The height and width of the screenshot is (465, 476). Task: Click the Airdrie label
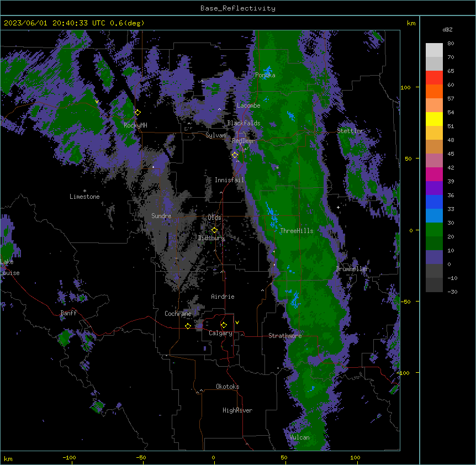pos(223,297)
